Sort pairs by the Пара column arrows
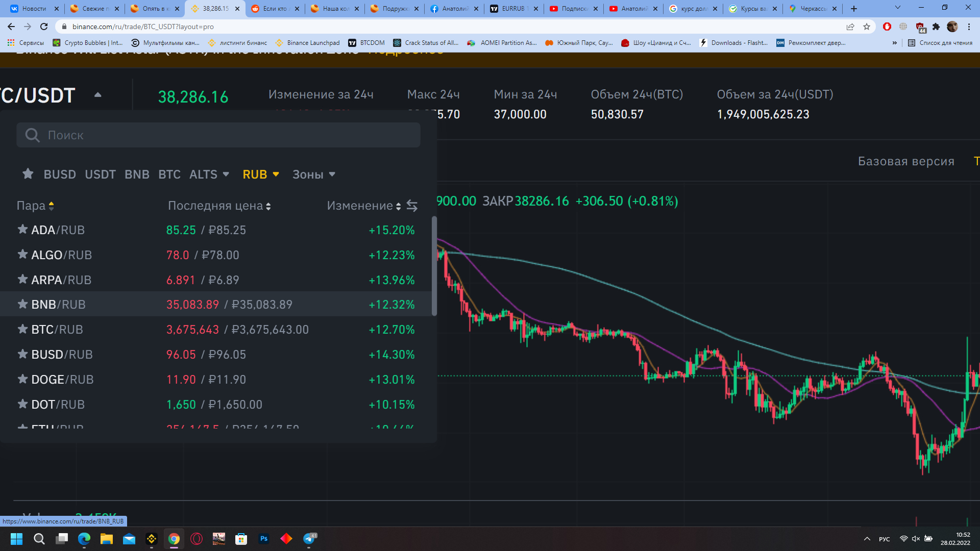 (51, 206)
